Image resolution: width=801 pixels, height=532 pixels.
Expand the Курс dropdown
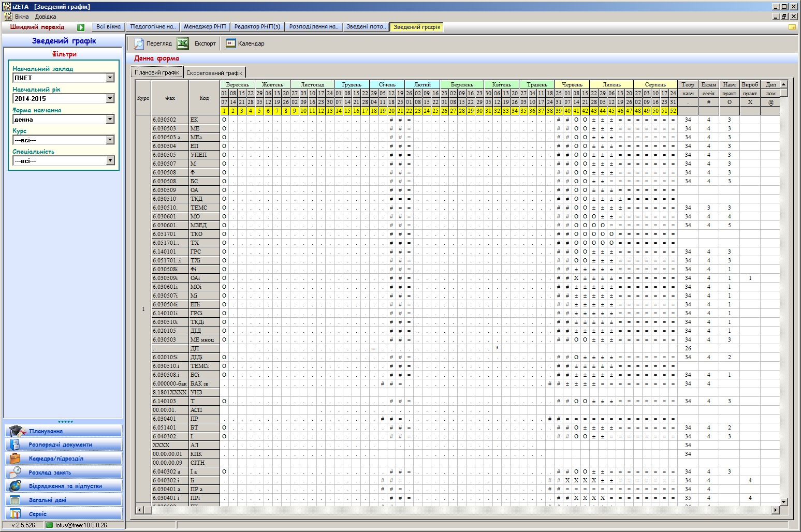pyautogui.click(x=110, y=140)
